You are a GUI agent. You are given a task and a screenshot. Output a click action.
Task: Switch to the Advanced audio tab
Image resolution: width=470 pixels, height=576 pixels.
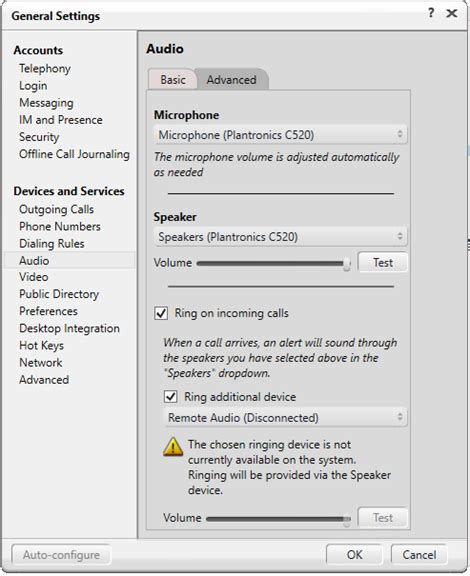[x=232, y=79]
